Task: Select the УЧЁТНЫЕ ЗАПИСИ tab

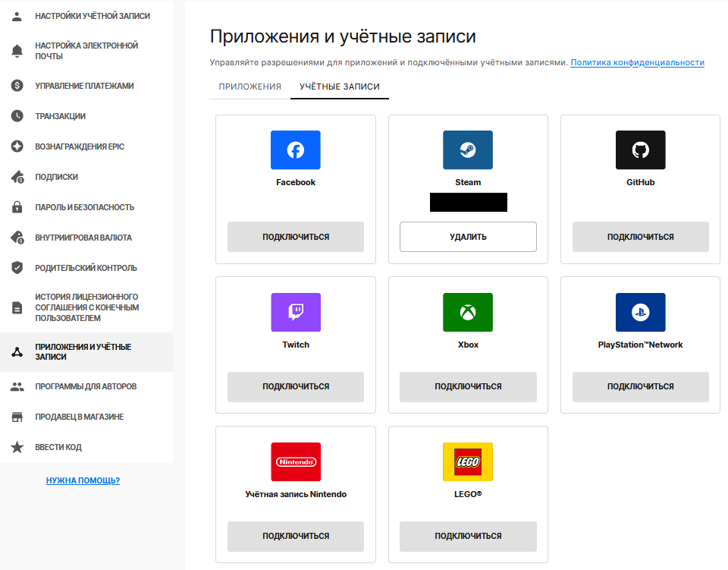Action: point(340,87)
